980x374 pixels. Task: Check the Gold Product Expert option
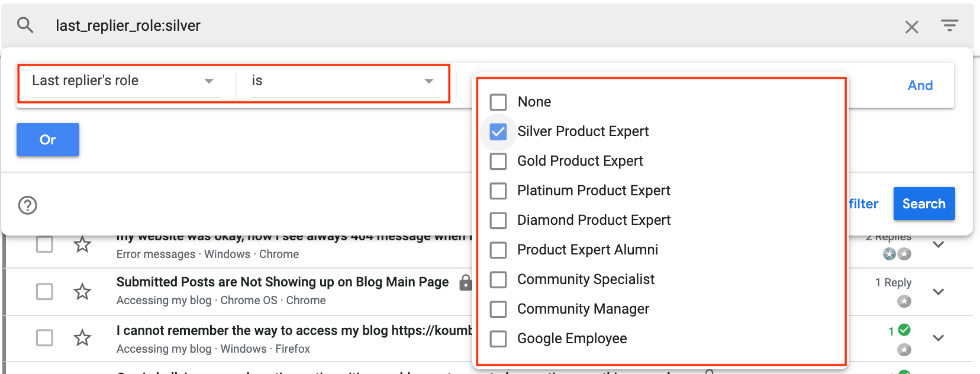(x=498, y=161)
